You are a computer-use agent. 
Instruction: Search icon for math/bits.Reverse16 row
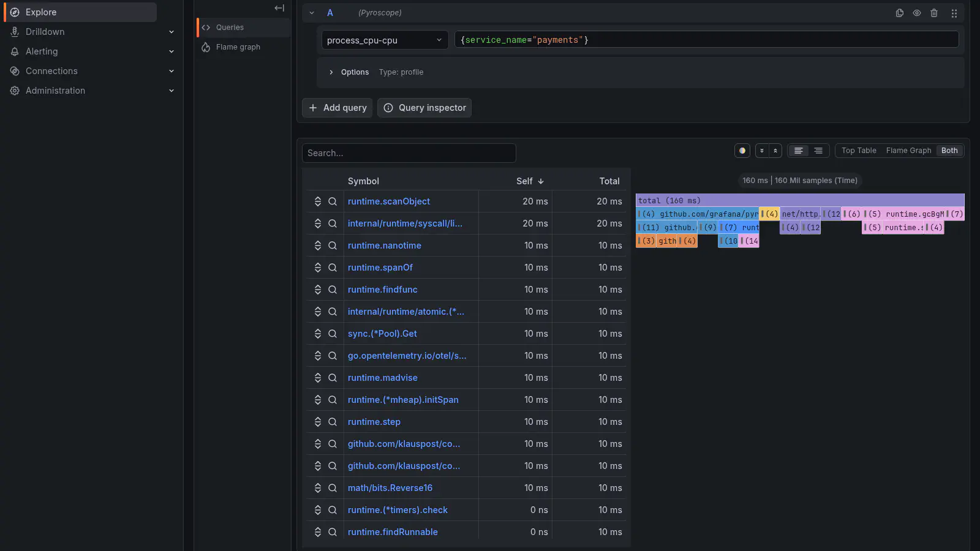[333, 488]
